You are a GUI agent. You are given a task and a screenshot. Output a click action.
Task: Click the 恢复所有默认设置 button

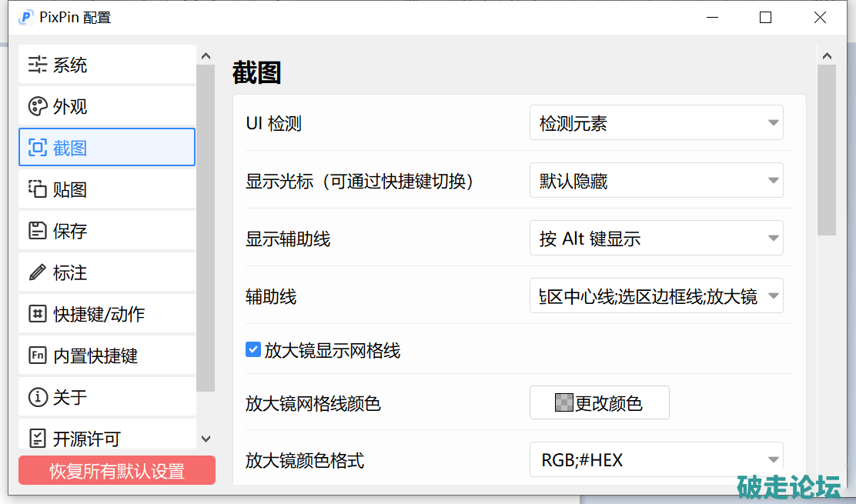coord(117,471)
